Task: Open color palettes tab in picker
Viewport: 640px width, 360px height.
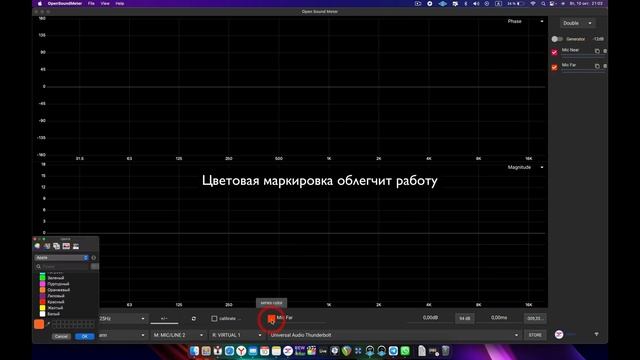Action: coord(56,246)
